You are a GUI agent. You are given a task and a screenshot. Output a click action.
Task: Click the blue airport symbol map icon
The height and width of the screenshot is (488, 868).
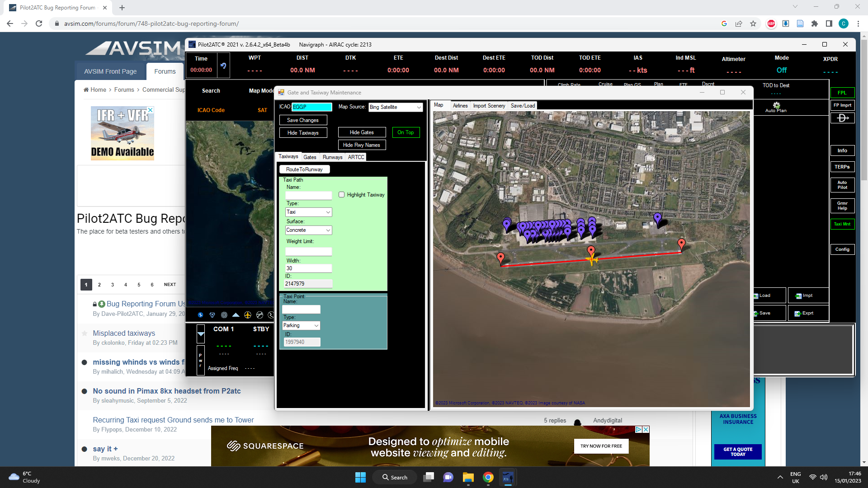click(200, 315)
